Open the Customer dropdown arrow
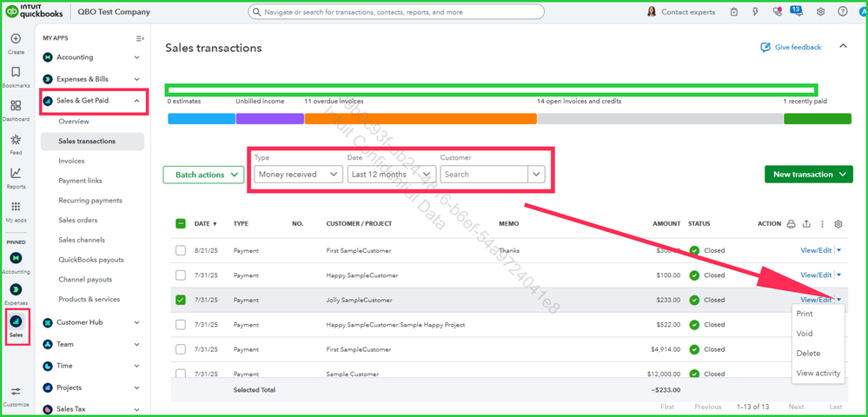Viewport: 868px width, 417px height. pyautogui.click(x=536, y=174)
